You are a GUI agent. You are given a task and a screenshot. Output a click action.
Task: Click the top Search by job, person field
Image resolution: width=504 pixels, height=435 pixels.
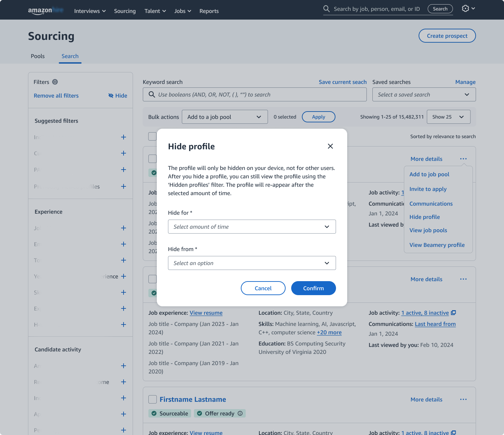pyautogui.click(x=377, y=9)
